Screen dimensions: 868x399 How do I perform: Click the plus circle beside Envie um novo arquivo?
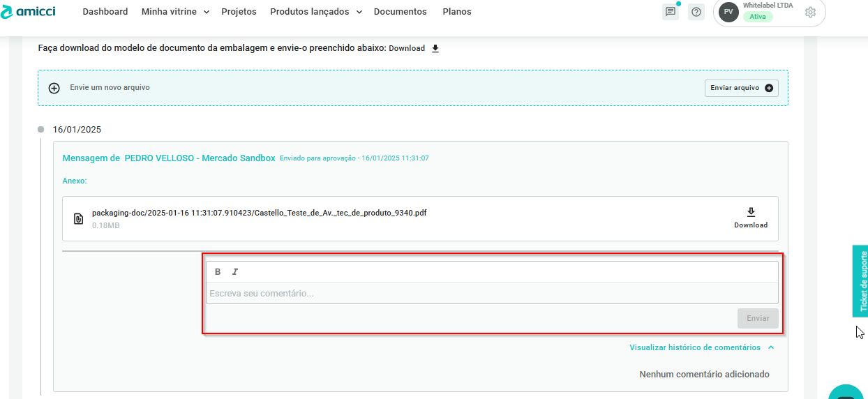(x=54, y=88)
